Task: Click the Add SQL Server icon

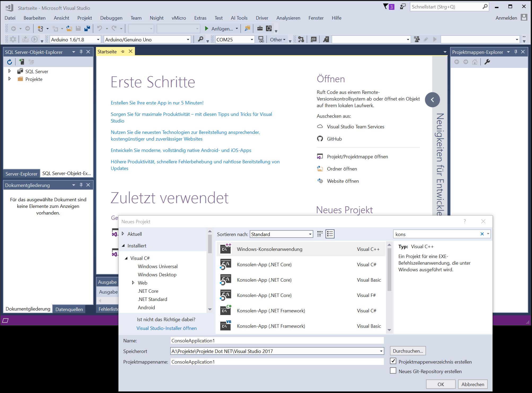Action: click(x=21, y=62)
